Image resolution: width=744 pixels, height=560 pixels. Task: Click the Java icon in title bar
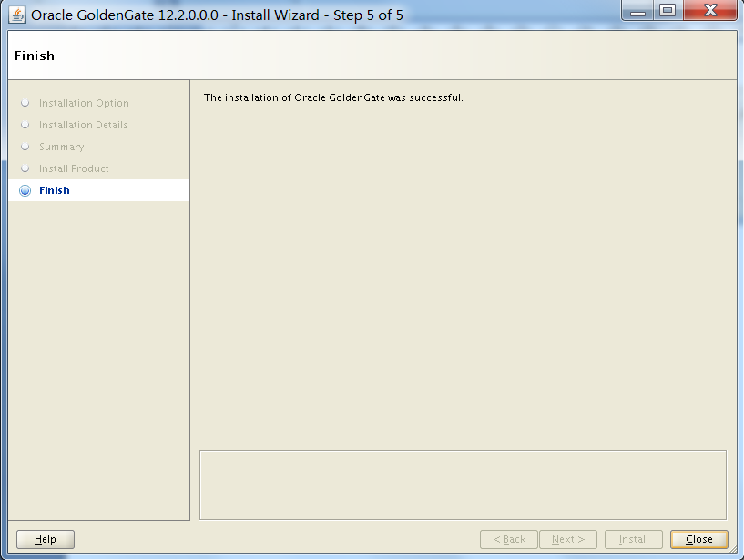coord(17,15)
